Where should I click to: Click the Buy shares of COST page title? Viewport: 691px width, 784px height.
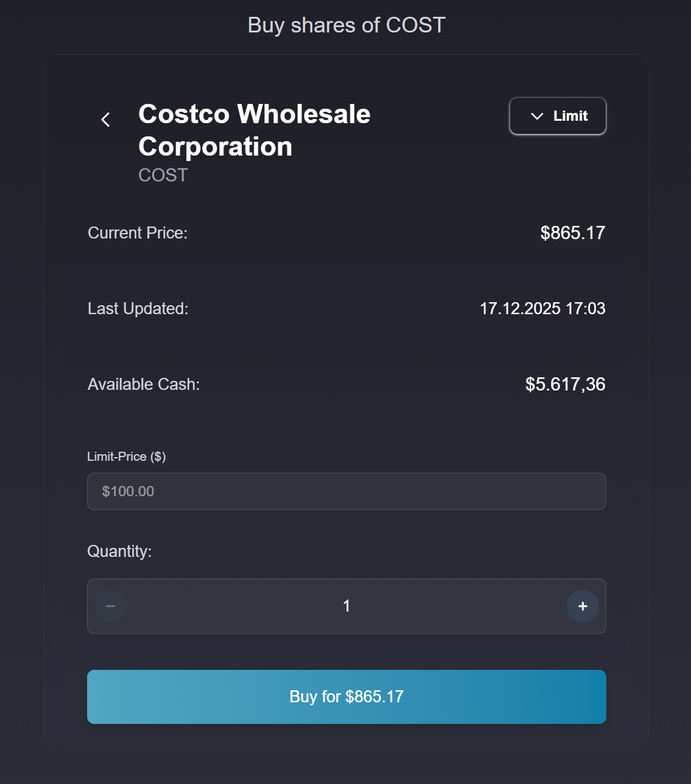point(346,25)
